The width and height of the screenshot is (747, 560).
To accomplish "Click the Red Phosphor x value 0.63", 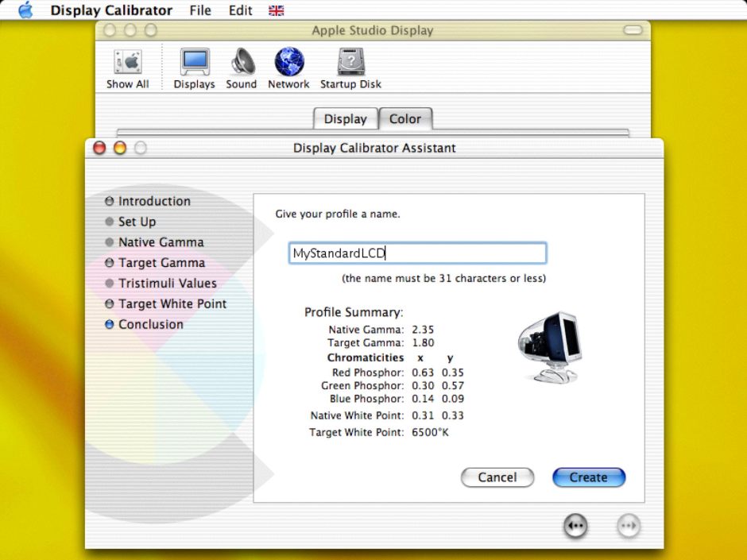I will click(x=423, y=373).
